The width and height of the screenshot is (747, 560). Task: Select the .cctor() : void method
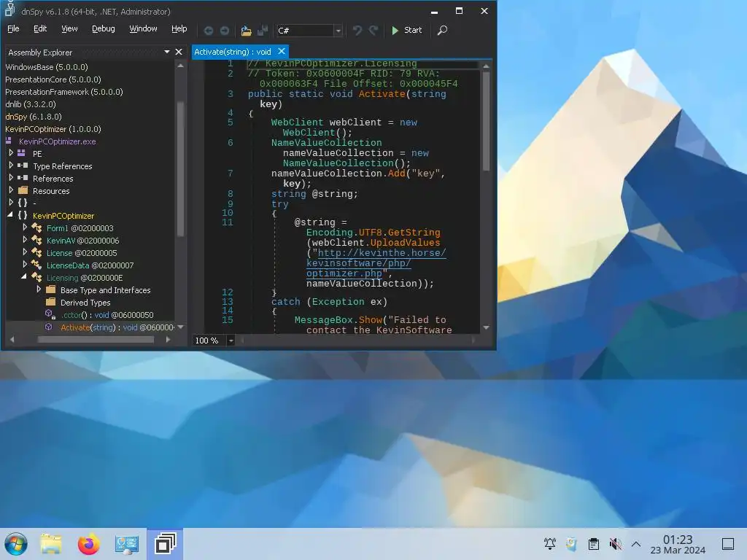(107, 315)
